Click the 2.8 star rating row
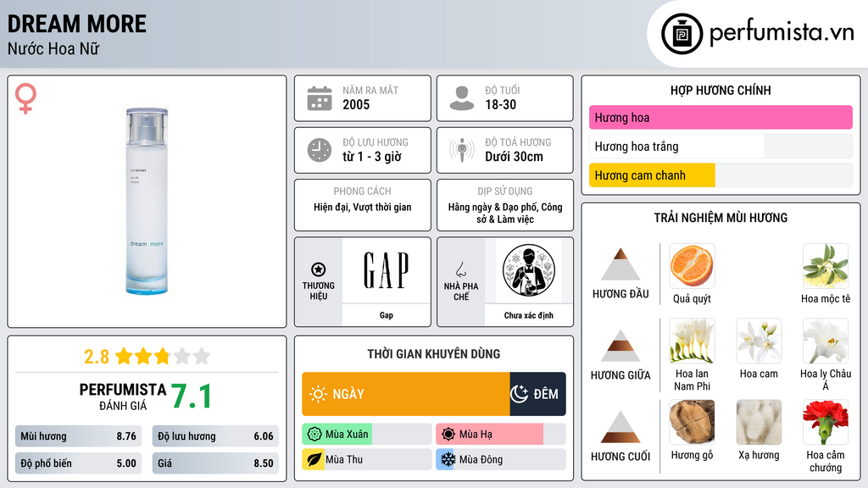The image size is (868, 488). (147, 357)
